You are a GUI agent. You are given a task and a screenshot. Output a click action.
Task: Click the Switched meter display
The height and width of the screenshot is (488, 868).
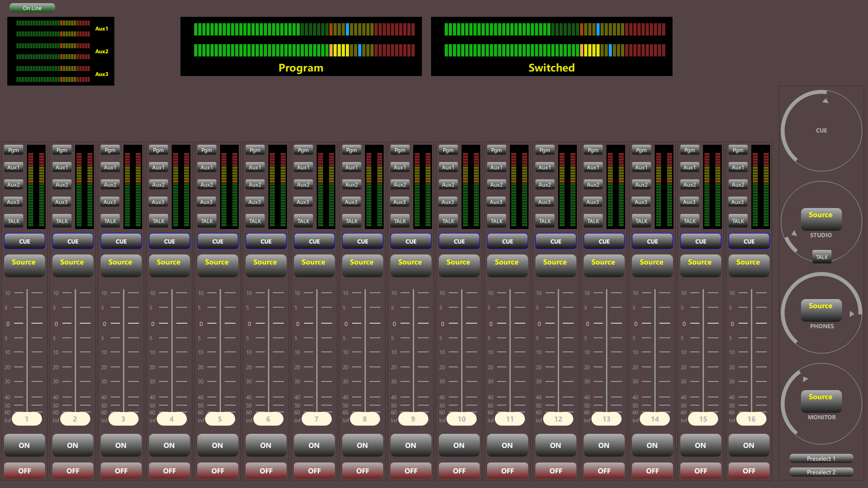551,46
